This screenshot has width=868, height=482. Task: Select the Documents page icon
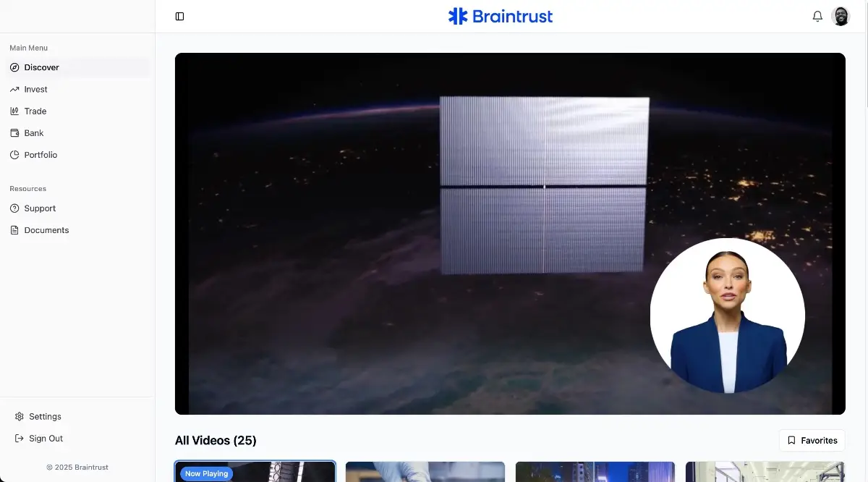14,230
